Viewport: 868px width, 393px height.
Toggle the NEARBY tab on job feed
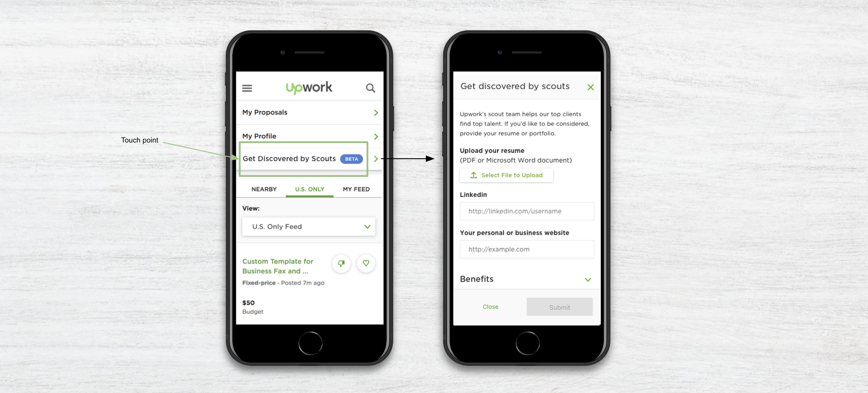click(x=264, y=189)
